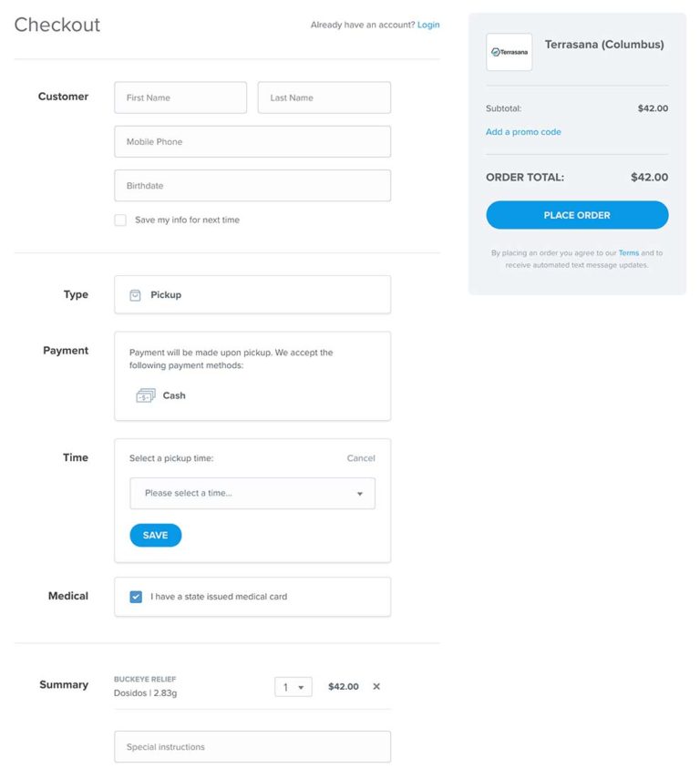700x779 pixels.
Task: Focus the Special instructions box
Action: pos(252,747)
